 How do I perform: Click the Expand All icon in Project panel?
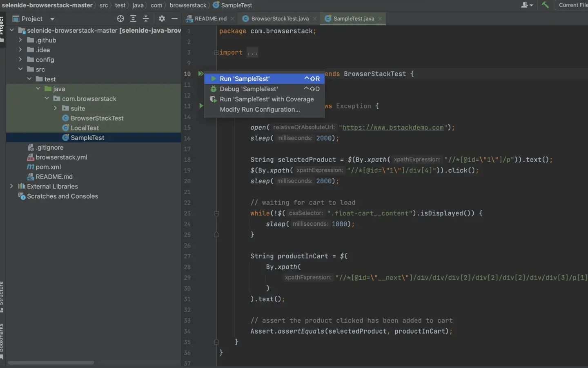[x=133, y=19]
